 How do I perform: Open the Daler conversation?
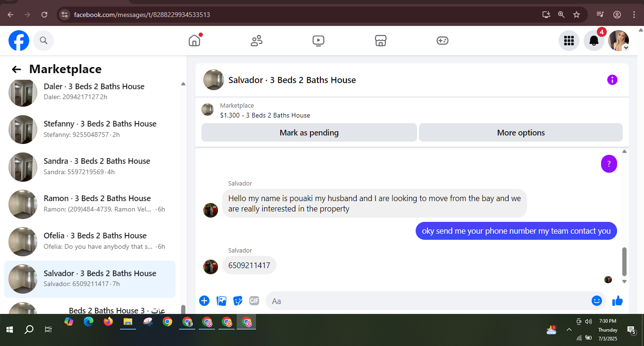point(90,91)
